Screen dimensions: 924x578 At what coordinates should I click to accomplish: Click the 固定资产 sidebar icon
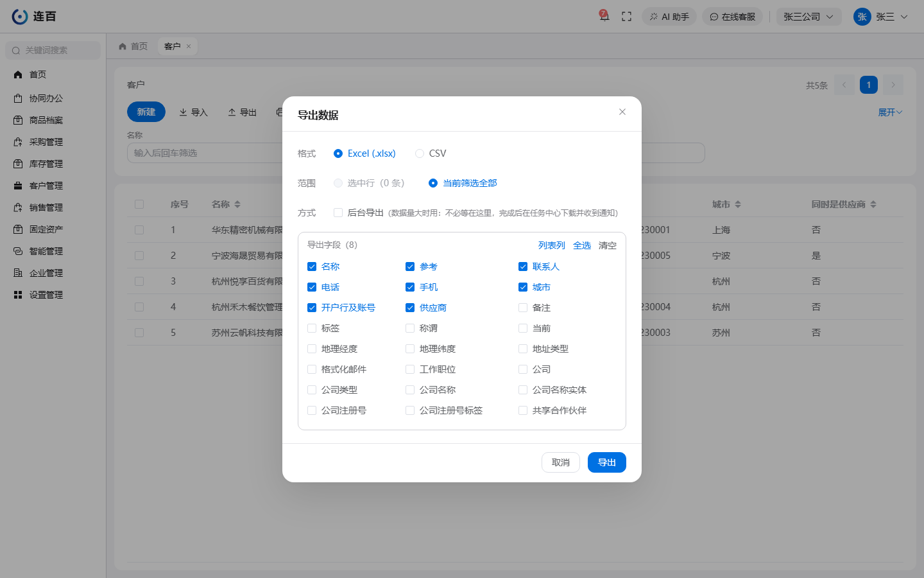click(x=18, y=229)
